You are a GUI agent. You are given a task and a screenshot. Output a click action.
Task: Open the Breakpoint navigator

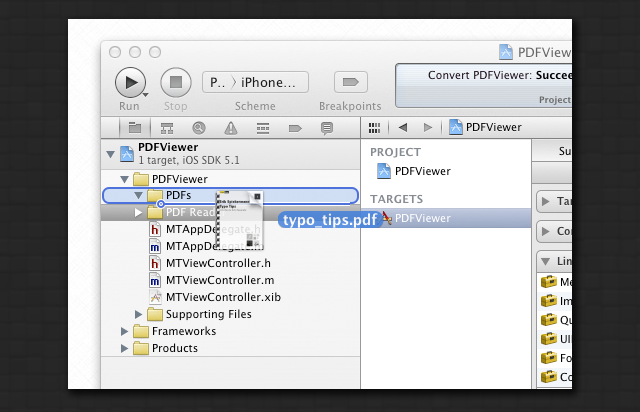[295, 129]
